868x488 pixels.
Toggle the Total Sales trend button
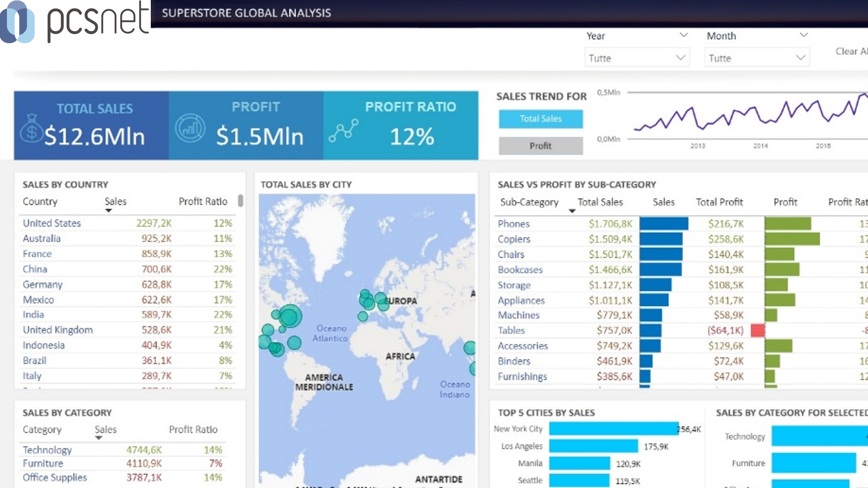click(x=541, y=119)
